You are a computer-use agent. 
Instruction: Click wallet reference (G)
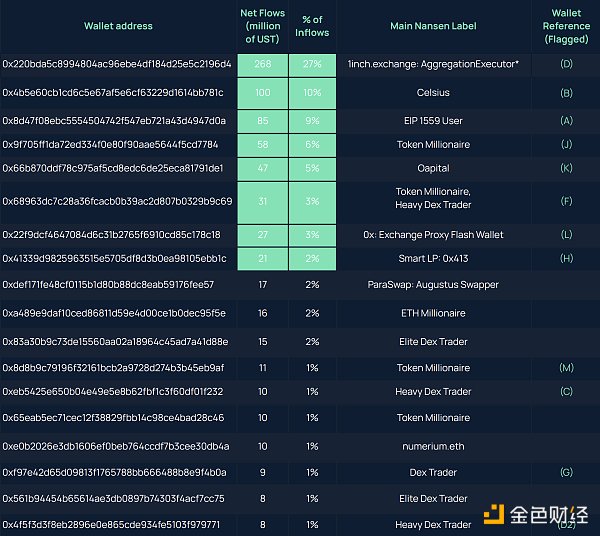566,473
